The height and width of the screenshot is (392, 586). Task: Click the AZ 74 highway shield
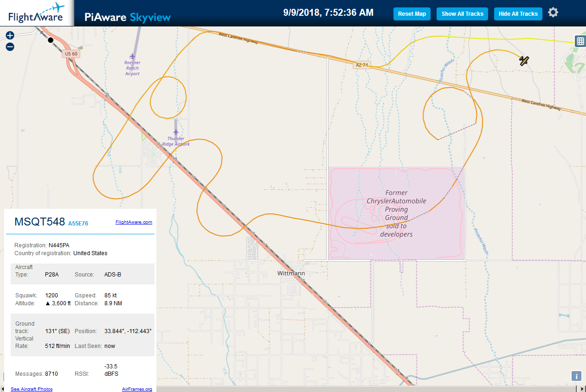click(x=362, y=65)
